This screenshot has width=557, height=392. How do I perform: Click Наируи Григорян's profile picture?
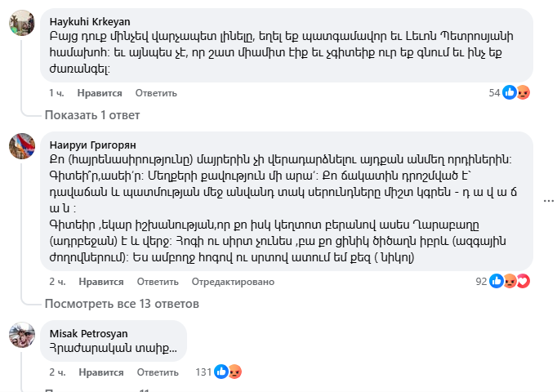click(x=21, y=145)
